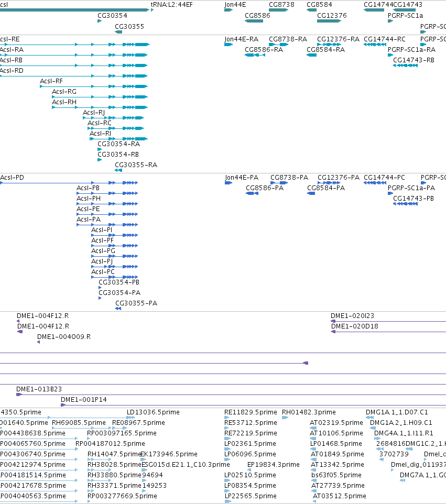Click the RH69085.5prime EST label

pos(79,423)
